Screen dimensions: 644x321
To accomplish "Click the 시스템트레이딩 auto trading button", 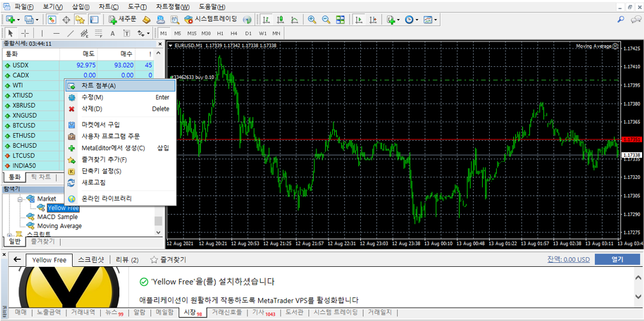I will tap(210, 19).
